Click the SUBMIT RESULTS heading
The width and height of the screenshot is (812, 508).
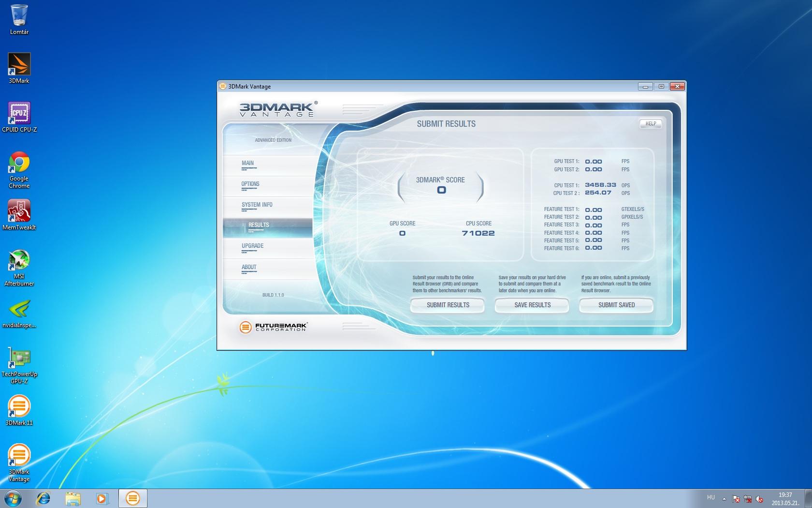pyautogui.click(x=446, y=124)
